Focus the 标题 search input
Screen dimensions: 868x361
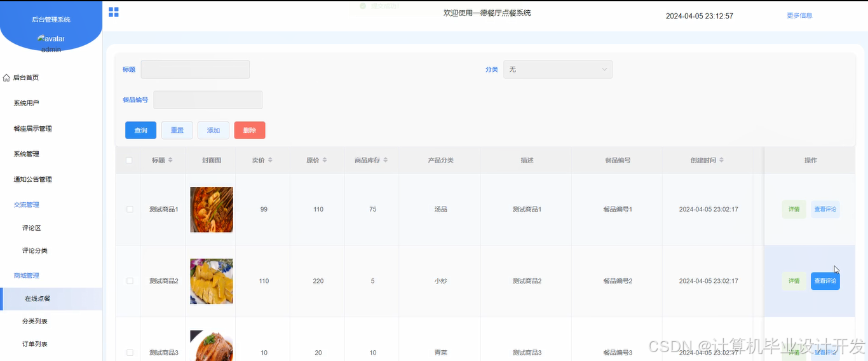[195, 69]
